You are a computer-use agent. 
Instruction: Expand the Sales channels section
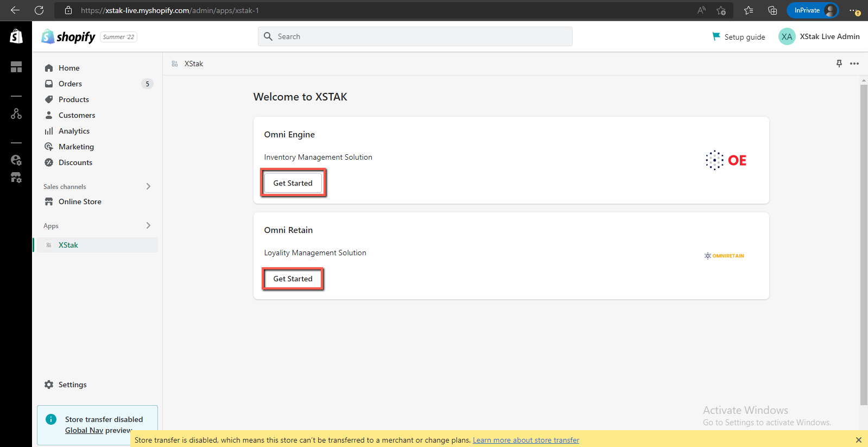(148, 186)
